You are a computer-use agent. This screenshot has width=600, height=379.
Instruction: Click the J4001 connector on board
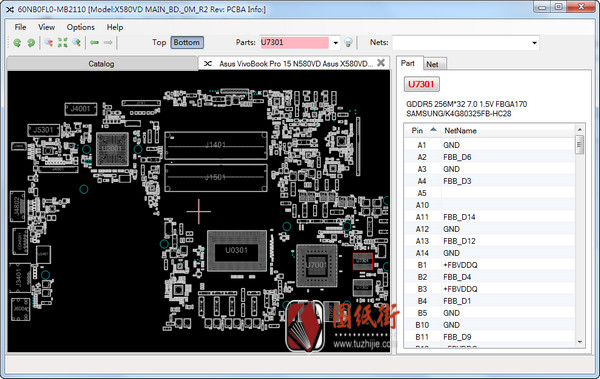pos(80,109)
